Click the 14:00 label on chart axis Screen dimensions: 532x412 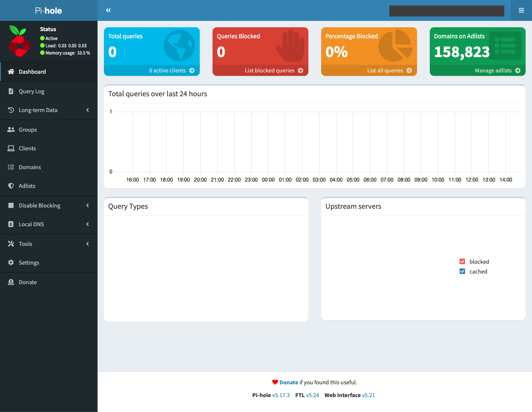click(x=506, y=180)
